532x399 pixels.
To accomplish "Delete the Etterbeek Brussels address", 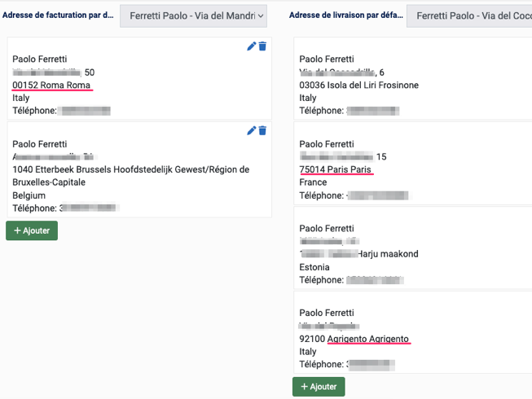I will [x=262, y=131].
